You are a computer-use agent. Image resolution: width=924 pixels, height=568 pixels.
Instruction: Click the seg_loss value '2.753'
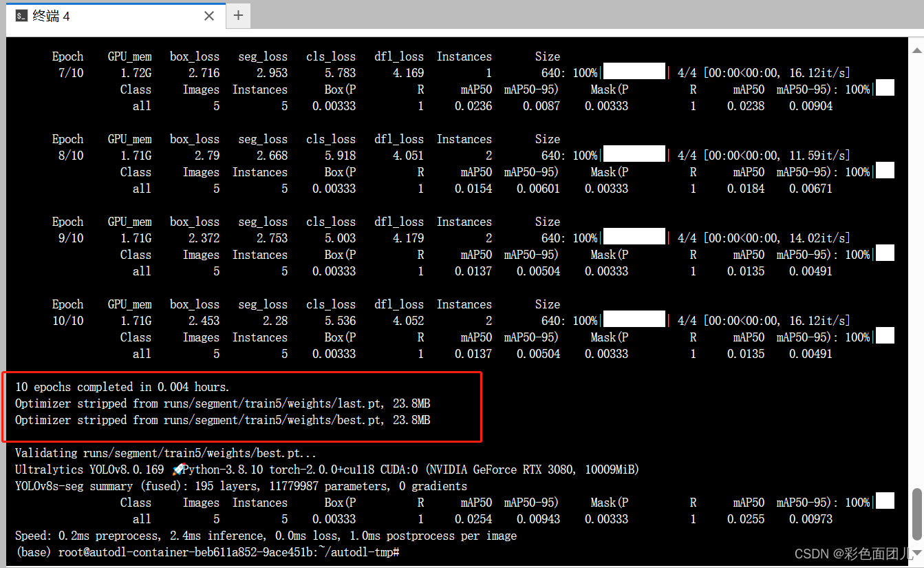click(x=272, y=238)
